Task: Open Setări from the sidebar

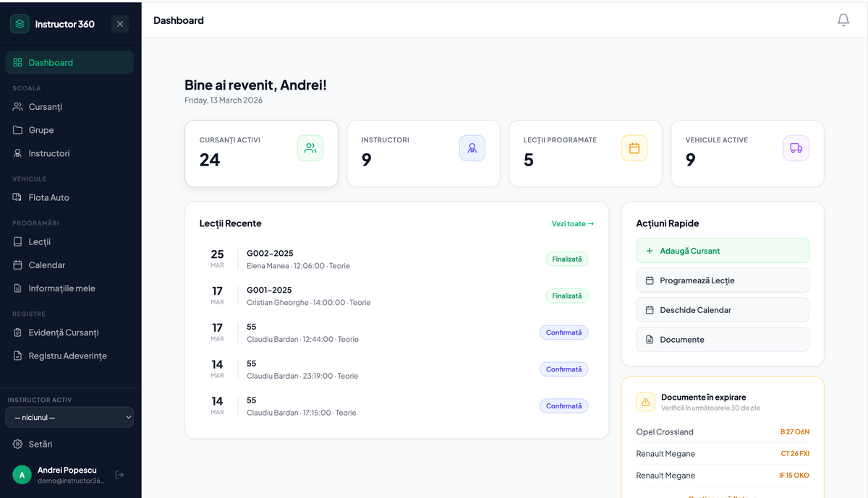Action: (x=40, y=444)
